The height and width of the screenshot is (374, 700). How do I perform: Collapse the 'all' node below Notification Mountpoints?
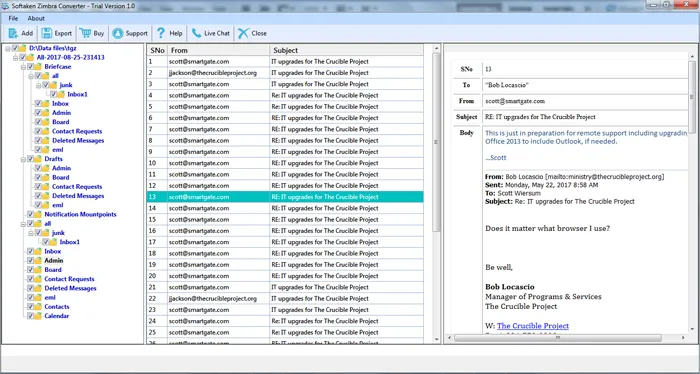click(x=23, y=224)
